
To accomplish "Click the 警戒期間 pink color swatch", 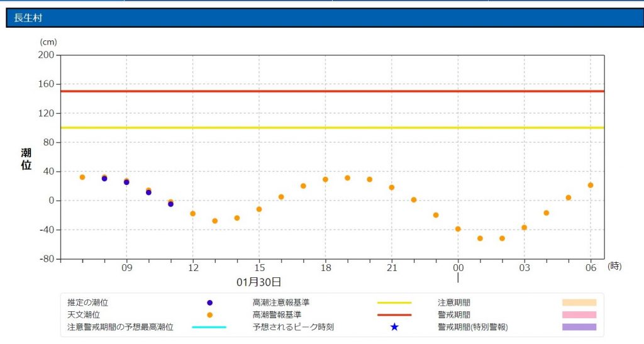I will pyautogui.click(x=579, y=315).
